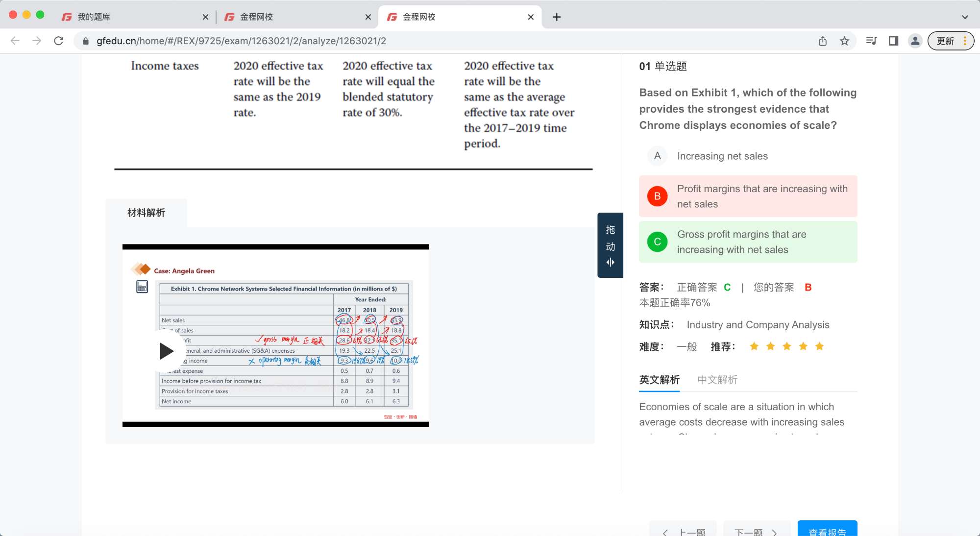Open the Chrome profile avatar
980x536 pixels.
[915, 41]
